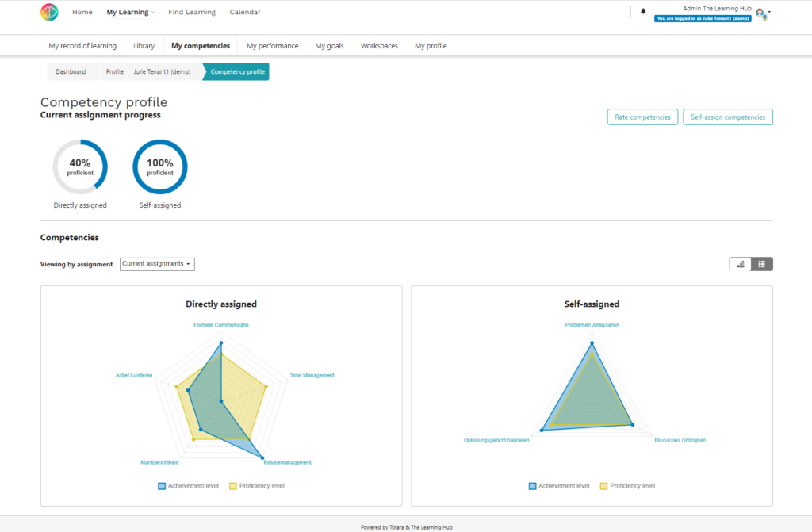Open the My goals tab
This screenshot has height=532, width=812.
click(x=329, y=46)
